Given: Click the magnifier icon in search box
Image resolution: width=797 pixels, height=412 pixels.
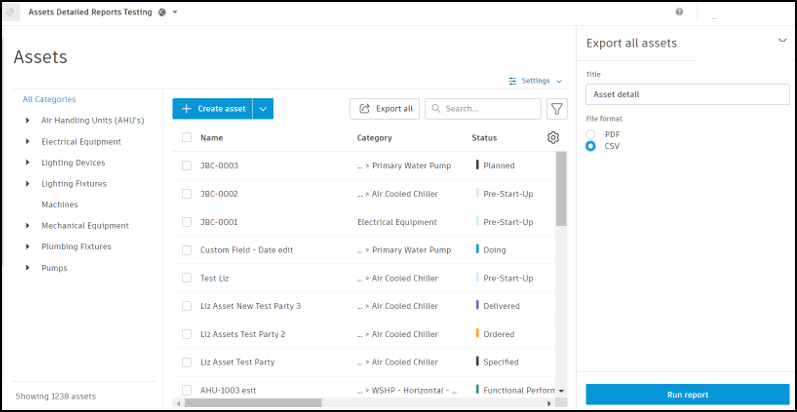Looking at the screenshot, I should coord(436,108).
